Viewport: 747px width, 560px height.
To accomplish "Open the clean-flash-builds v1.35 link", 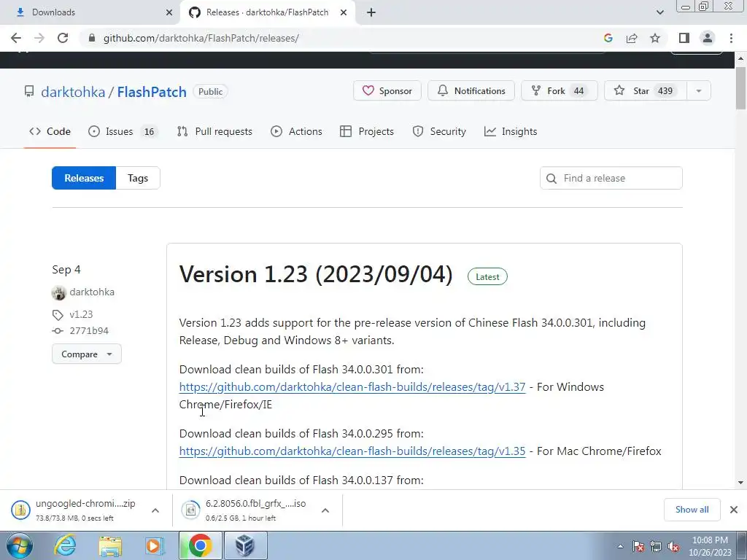I will pyautogui.click(x=352, y=451).
